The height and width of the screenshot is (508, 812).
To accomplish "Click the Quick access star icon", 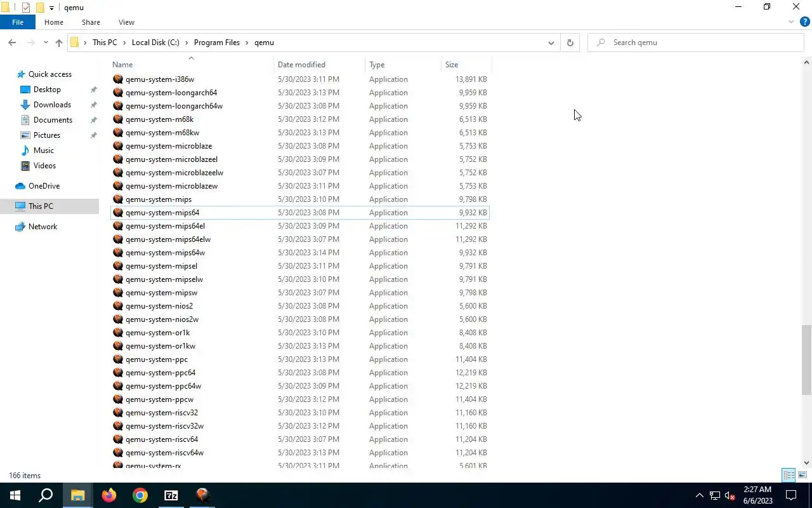I will coord(21,74).
